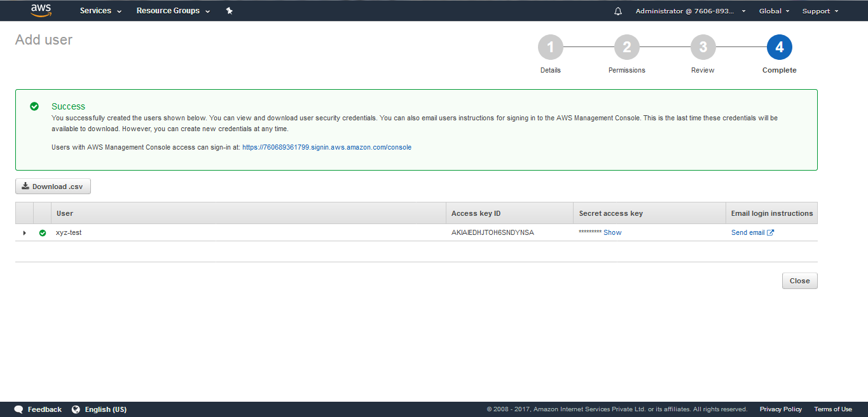
Task: Open Send email via the external link icon
Action: (771, 232)
